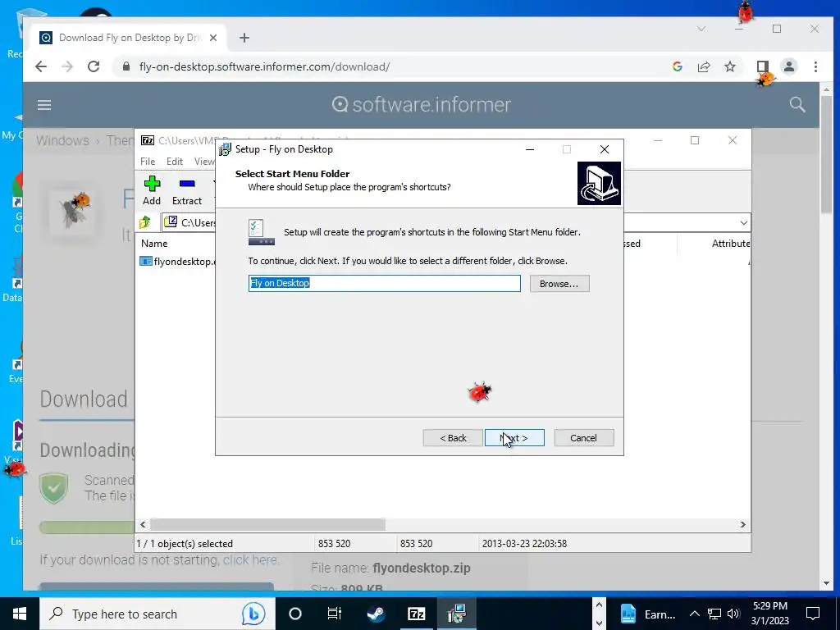Sort by the Name column in 7-Zip
The width and height of the screenshot is (840, 630).
click(x=154, y=243)
